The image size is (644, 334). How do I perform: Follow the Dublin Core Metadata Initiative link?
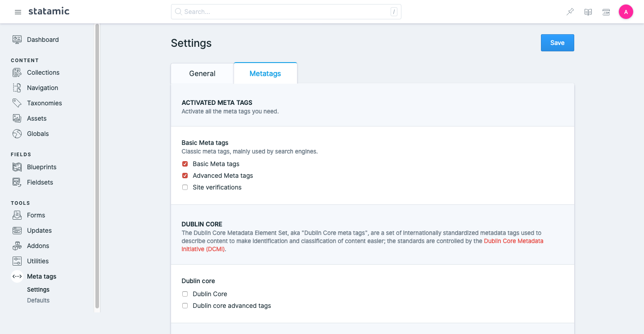tap(513, 241)
